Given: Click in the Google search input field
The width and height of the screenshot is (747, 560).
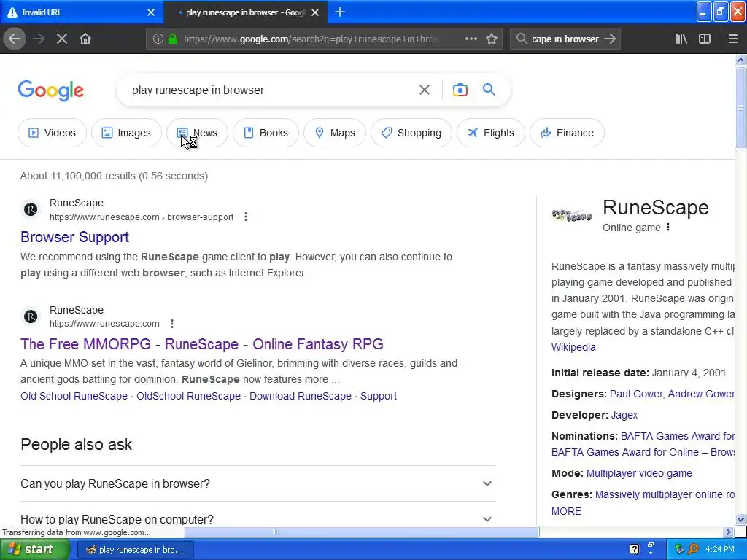Looking at the screenshot, I should point(271,90).
